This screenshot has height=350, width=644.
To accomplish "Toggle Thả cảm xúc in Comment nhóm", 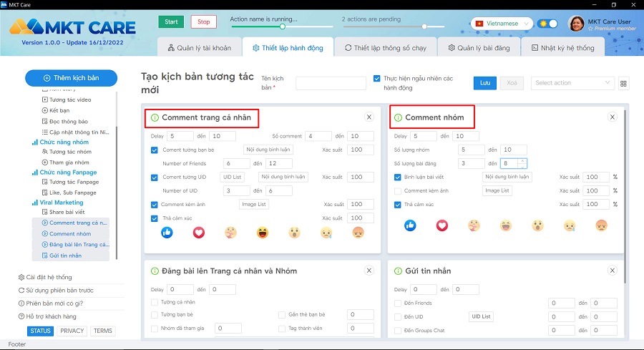I will (398, 205).
